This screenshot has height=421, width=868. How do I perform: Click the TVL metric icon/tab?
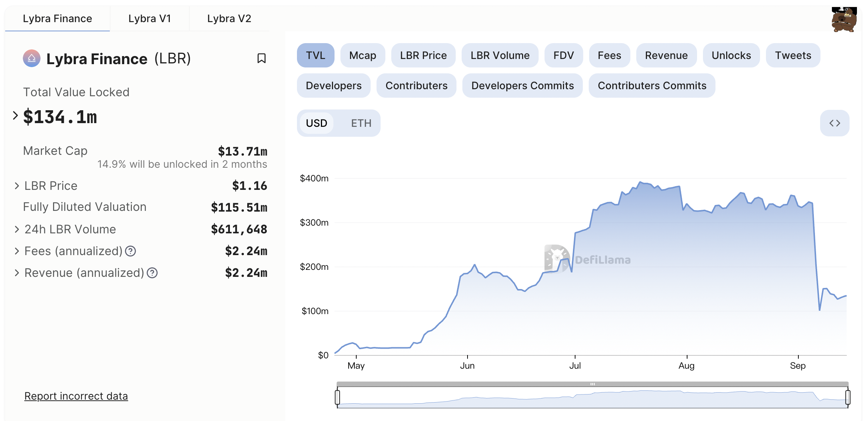tap(315, 55)
